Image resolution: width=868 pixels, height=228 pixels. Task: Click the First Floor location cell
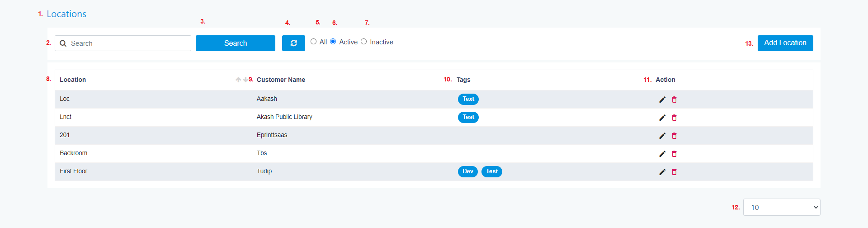(73, 171)
